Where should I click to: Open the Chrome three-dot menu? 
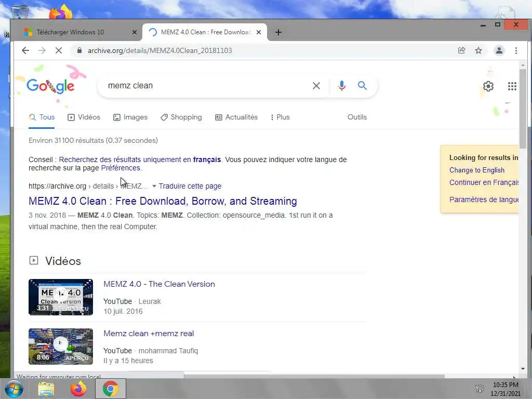[x=516, y=50]
